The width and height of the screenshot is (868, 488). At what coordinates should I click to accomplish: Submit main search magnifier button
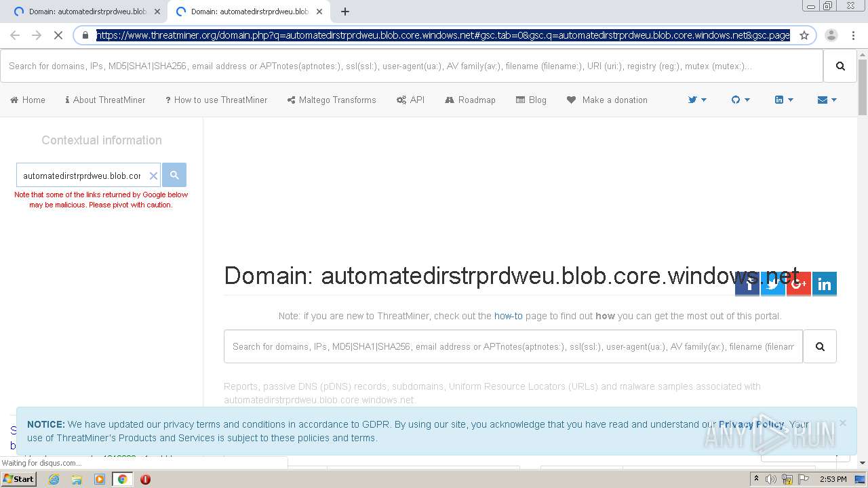pos(820,346)
